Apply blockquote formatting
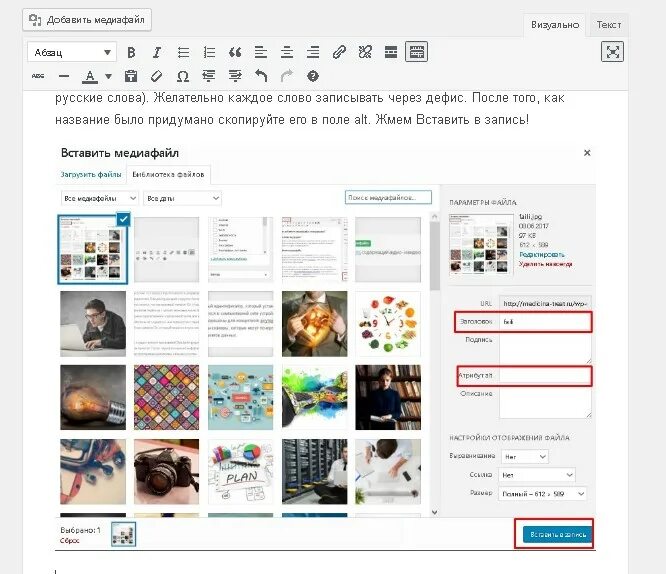This screenshot has height=574, width=666. pyautogui.click(x=235, y=52)
